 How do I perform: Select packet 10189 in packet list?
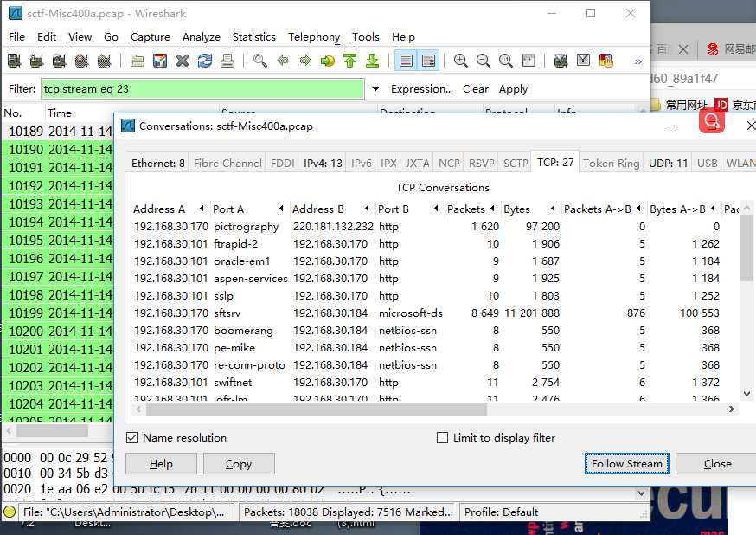click(59, 132)
